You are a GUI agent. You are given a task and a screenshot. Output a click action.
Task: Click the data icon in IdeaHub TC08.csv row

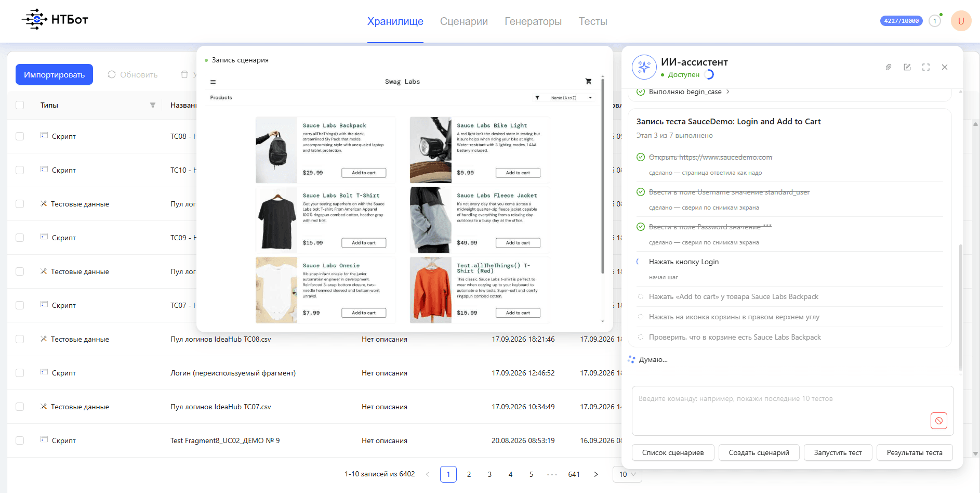coord(44,339)
